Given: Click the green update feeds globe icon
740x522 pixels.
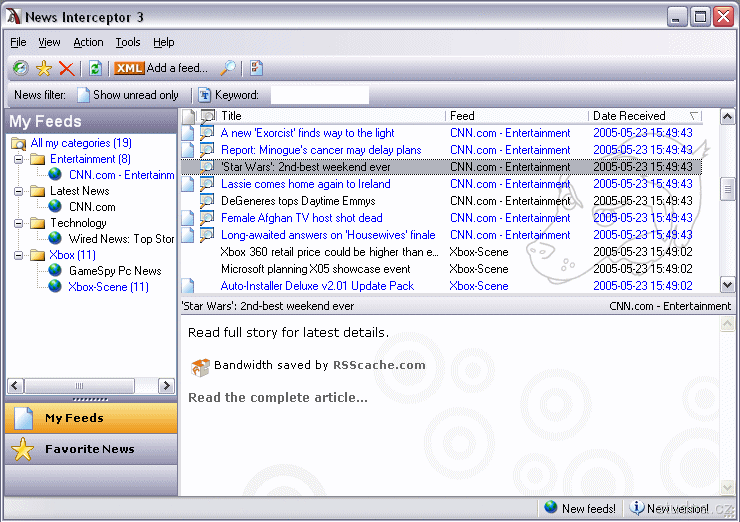Looking at the screenshot, I should coord(20,68).
